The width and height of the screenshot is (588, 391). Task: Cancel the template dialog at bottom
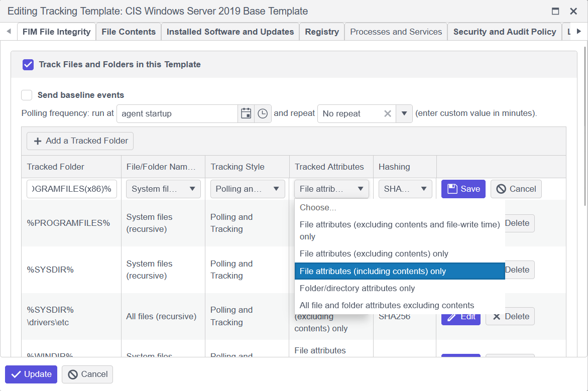[87, 374]
